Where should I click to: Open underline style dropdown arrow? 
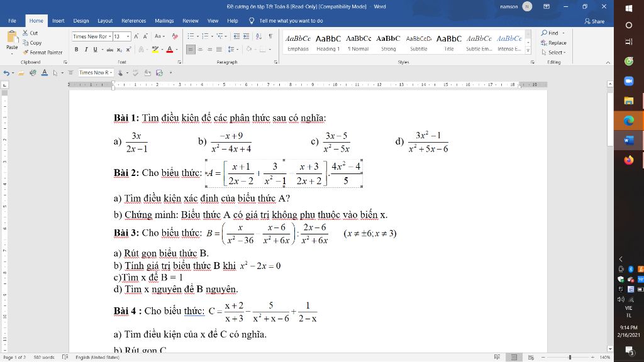click(x=102, y=50)
